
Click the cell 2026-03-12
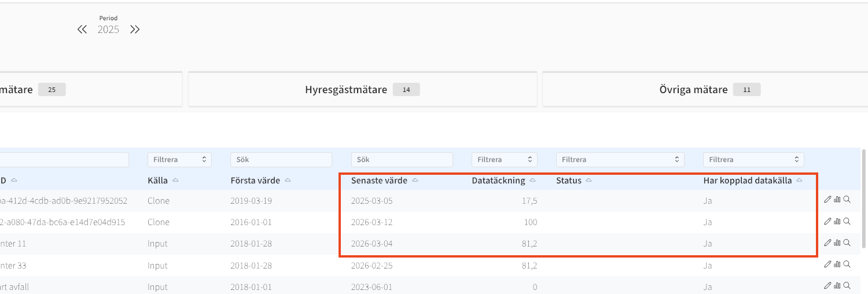(x=372, y=222)
